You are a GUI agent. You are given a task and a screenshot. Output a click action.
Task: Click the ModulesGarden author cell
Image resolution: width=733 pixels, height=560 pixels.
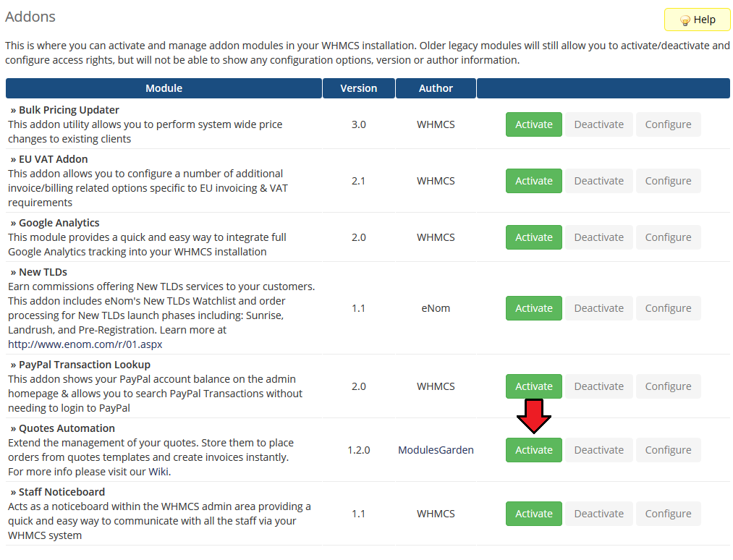coord(436,450)
